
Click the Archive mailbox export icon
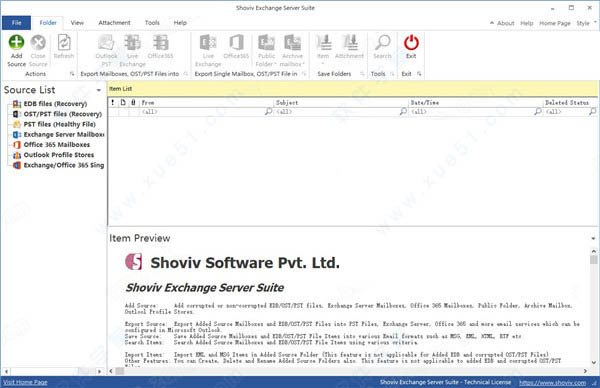(292, 42)
